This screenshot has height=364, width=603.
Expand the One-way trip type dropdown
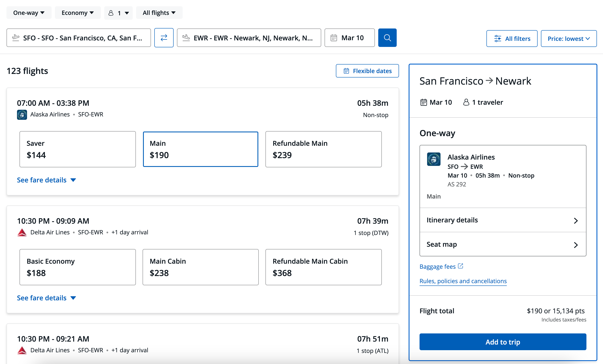click(28, 12)
